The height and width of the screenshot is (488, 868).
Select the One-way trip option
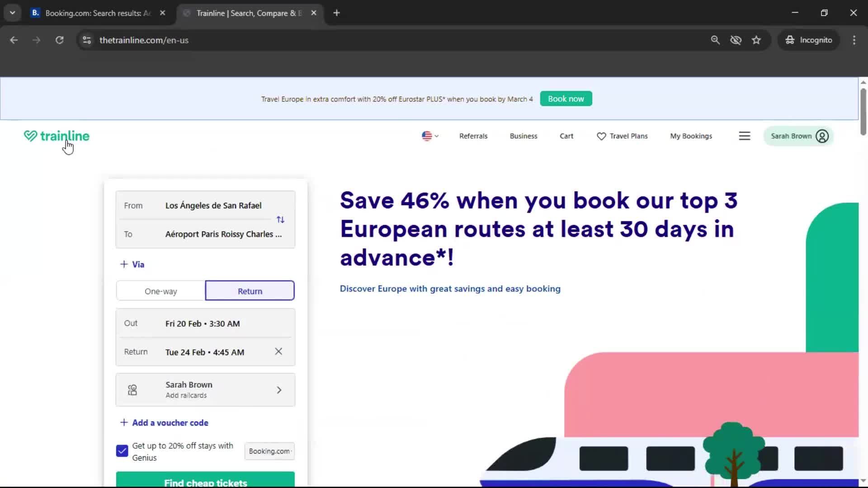pyautogui.click(x=160, y=291)
